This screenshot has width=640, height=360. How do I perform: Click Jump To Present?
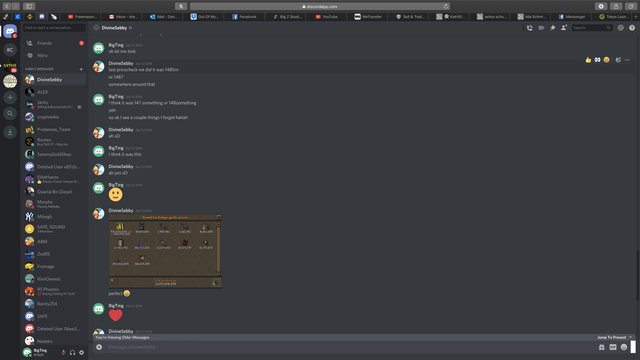pos(611,337)
